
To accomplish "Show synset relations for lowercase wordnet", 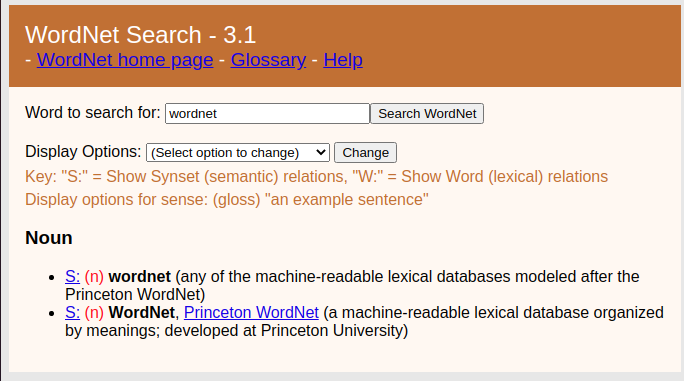I will tap(72, 277).
